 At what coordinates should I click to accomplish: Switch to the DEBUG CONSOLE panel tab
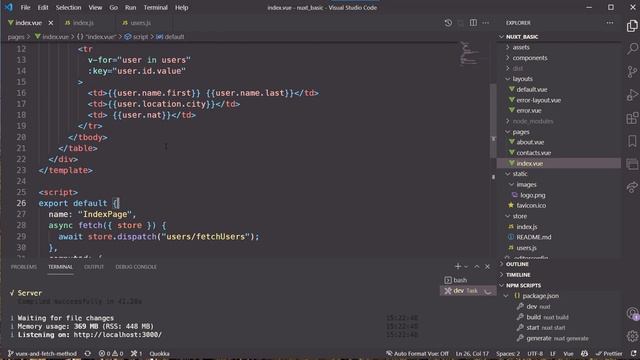[x=136, y=267]
